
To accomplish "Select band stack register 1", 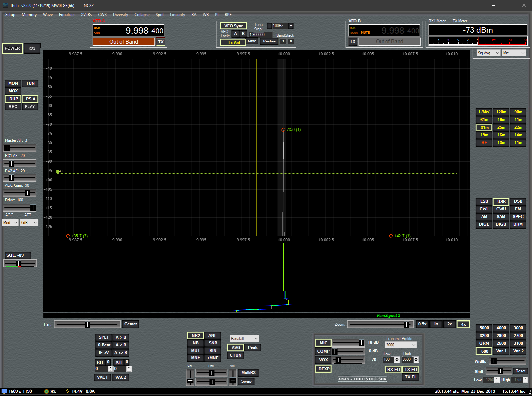I will (283, 41).
